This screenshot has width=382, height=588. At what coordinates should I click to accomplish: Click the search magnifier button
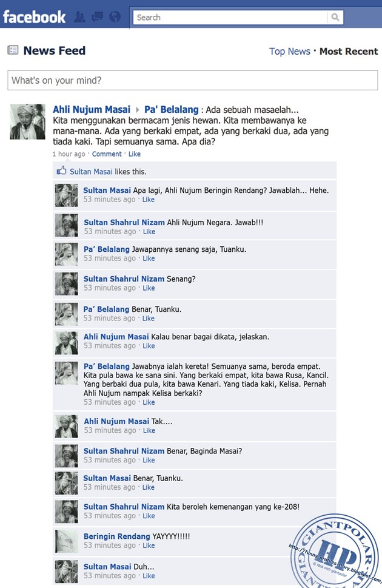coord(335,17)
